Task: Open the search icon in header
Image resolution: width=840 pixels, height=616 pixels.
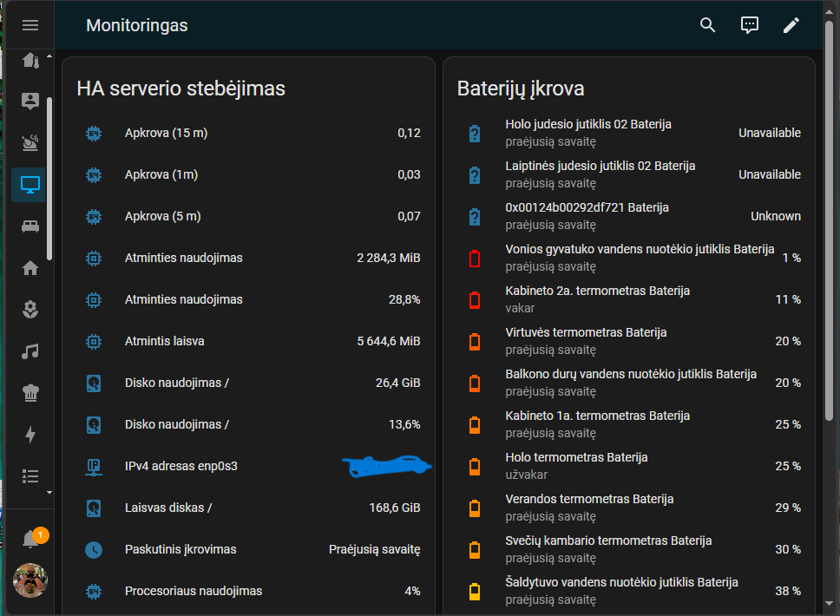Action: (x=708, y=25)
